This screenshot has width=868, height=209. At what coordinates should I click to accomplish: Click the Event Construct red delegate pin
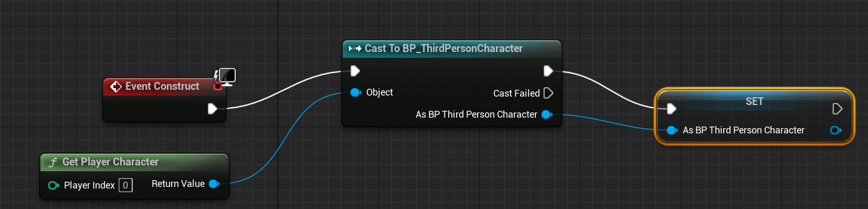[218, 86]
